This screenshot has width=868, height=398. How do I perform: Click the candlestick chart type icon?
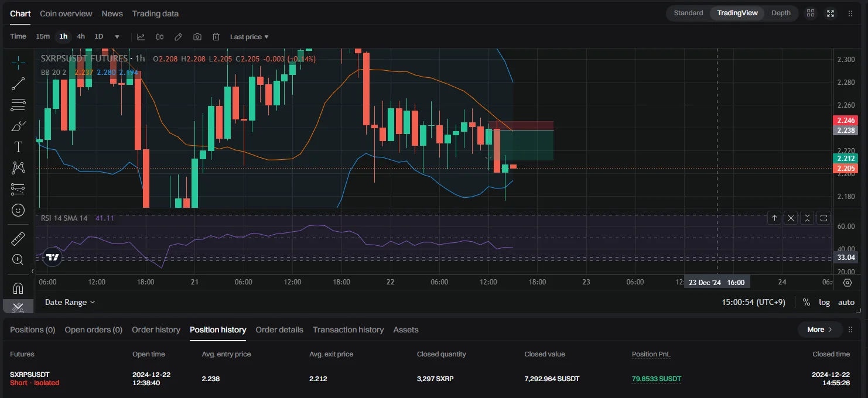pyautogui.click(x=160, y=36)
